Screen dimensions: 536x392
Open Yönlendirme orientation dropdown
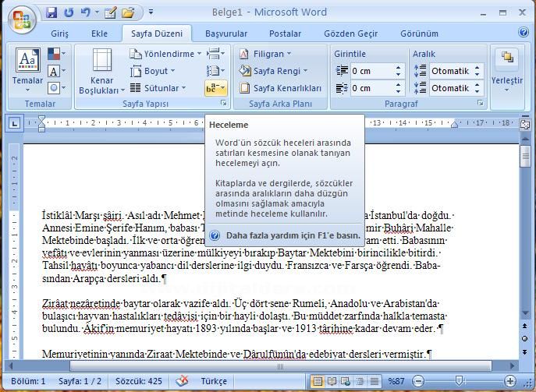tap(165, 54)
